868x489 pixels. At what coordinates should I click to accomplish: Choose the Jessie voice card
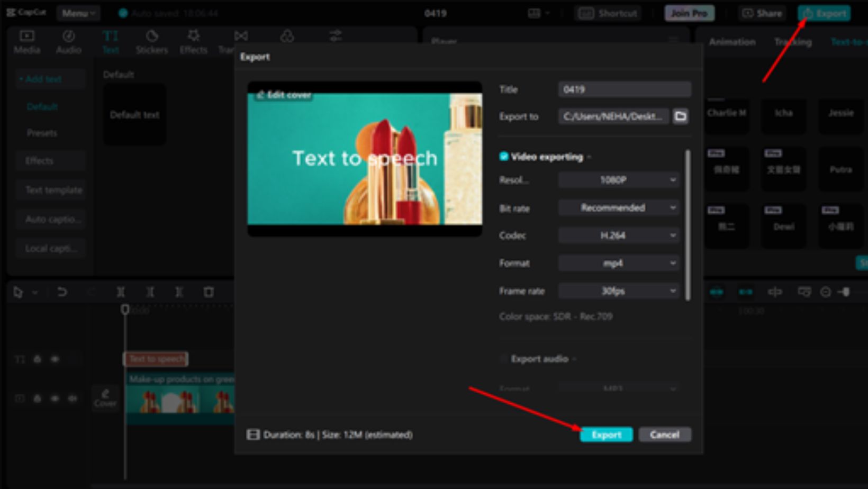[x=841, y=115]
